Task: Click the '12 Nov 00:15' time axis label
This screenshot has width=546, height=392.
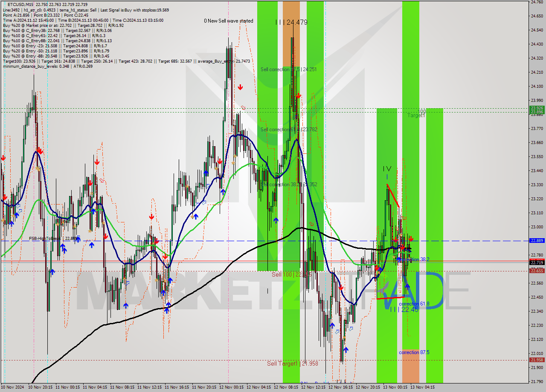Action: (x=232, y=387)
